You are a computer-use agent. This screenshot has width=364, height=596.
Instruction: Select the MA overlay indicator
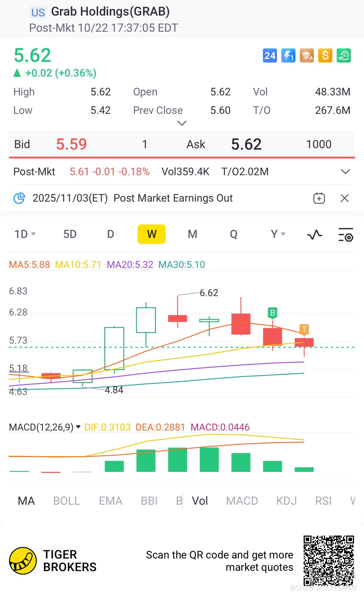(x=26, y=501)
